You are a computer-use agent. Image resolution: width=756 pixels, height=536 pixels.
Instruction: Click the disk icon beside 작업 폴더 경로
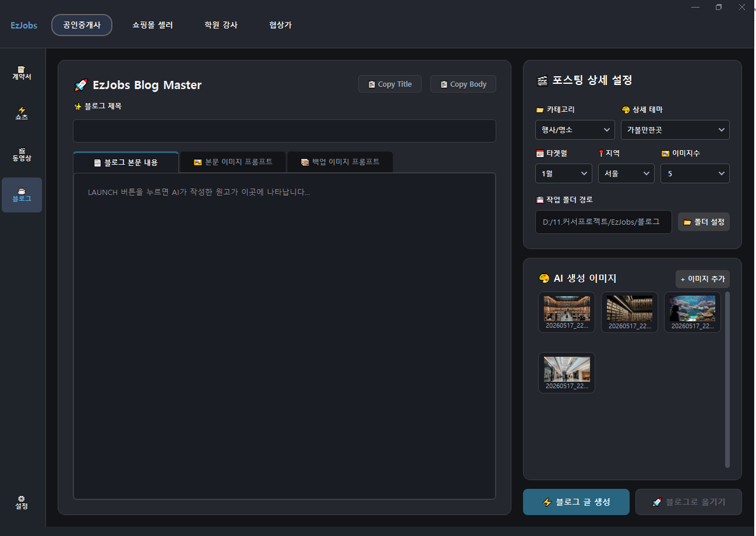(x=539, y=200)
